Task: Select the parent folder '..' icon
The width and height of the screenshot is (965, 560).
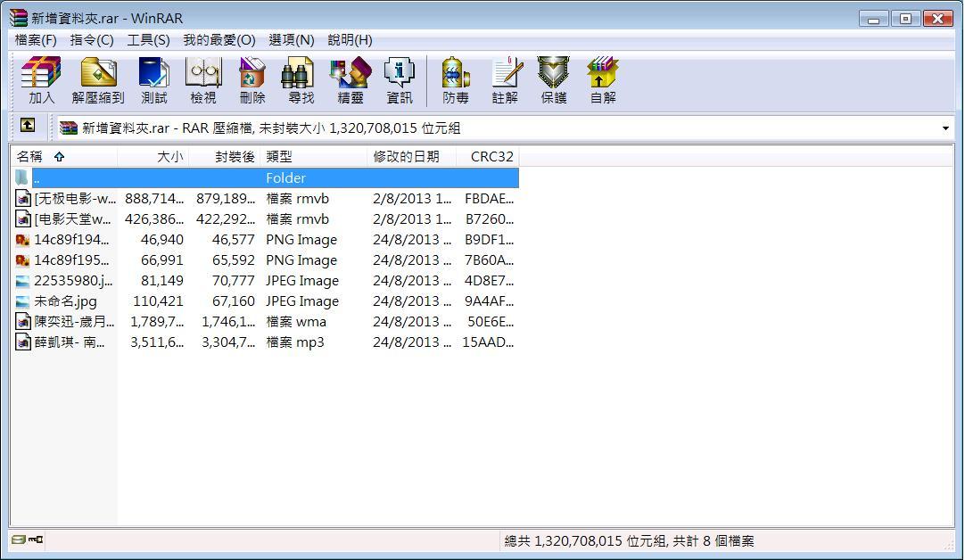Action: 22,177
